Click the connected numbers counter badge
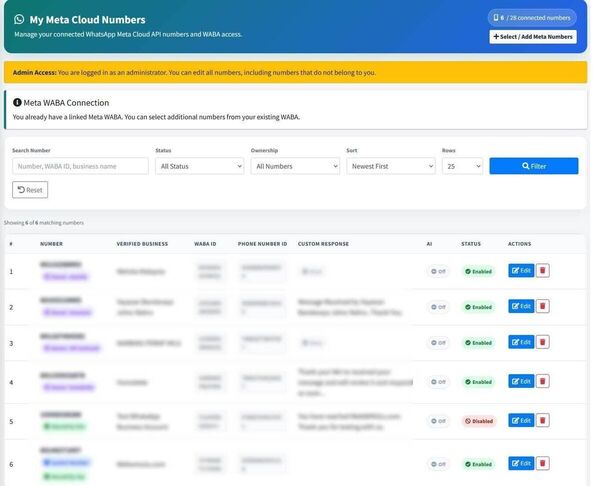 532,18
